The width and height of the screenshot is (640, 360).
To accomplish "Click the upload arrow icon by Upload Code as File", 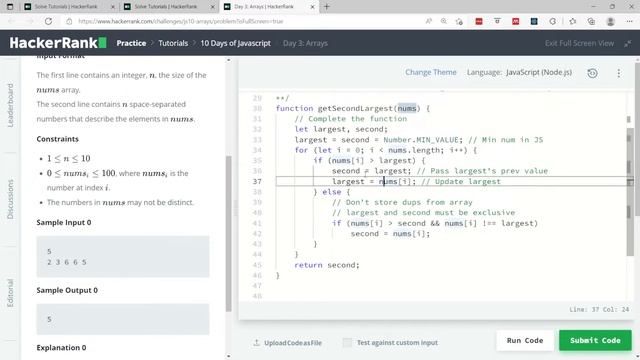I will [x=256, y=342].
